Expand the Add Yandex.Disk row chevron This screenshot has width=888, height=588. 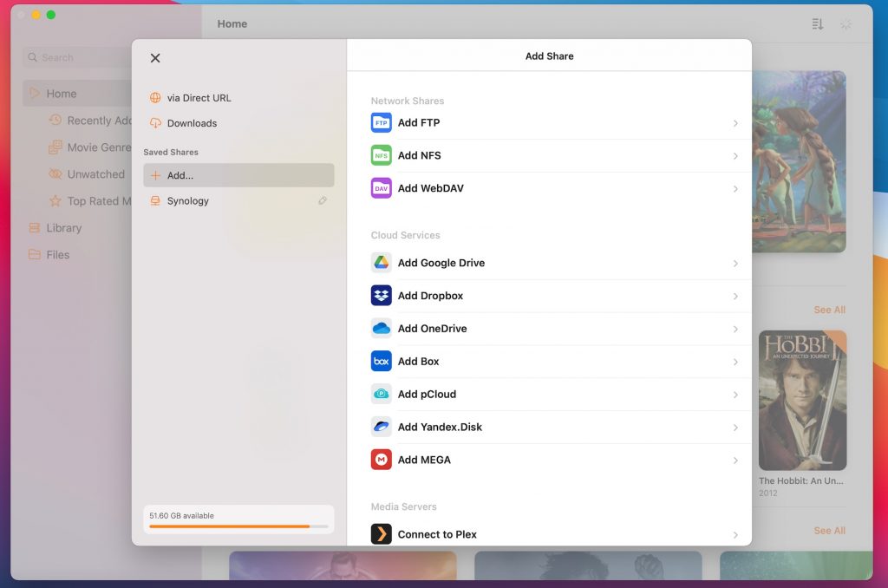735,428
